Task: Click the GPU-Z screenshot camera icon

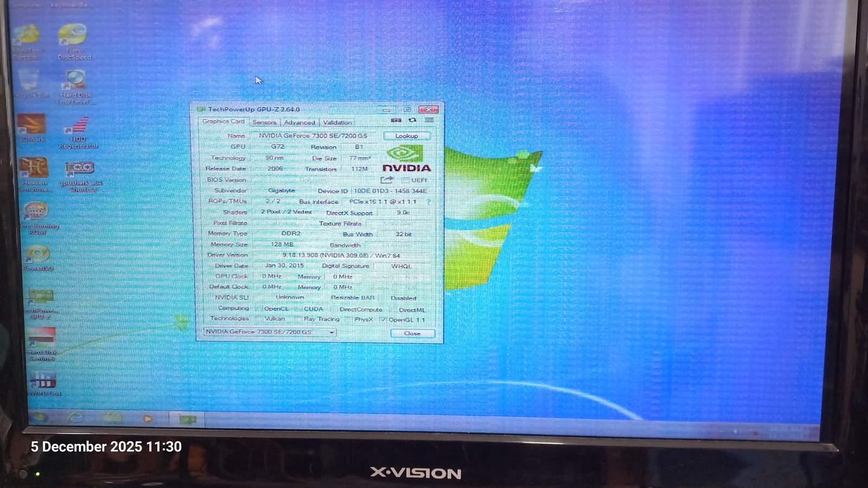Action: pyautogui.click(x=396, y=120)
